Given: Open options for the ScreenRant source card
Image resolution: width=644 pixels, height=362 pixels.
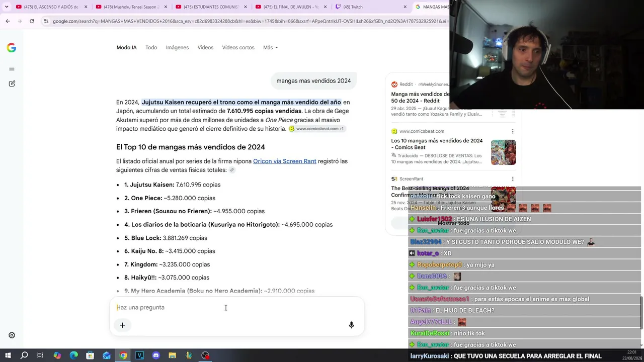Looking at the screenshot, I should (512, 179).
